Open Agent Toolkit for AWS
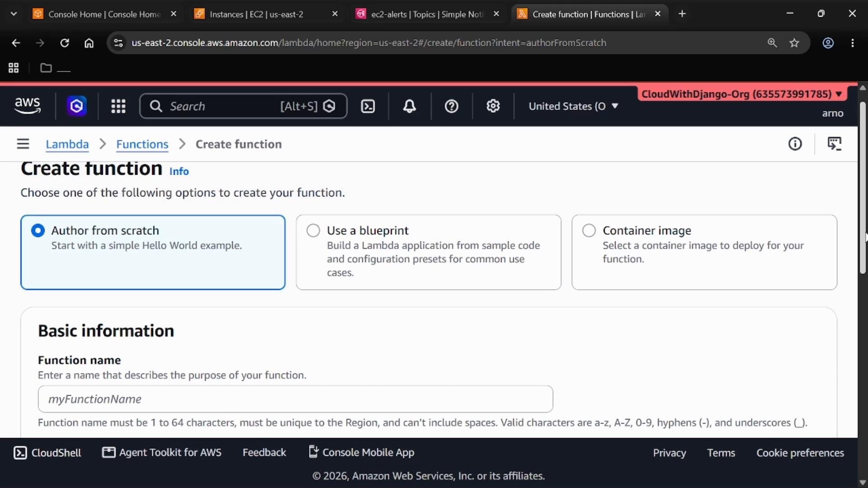 pos(162,453)
